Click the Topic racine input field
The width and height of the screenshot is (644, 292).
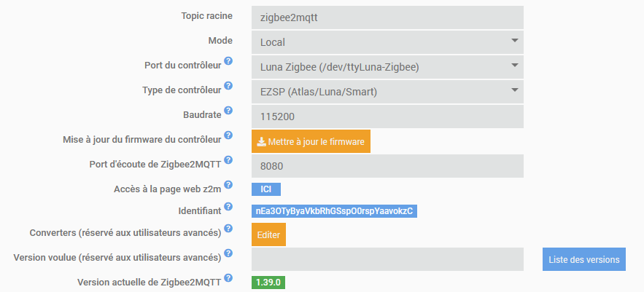(x=387, y=17)
